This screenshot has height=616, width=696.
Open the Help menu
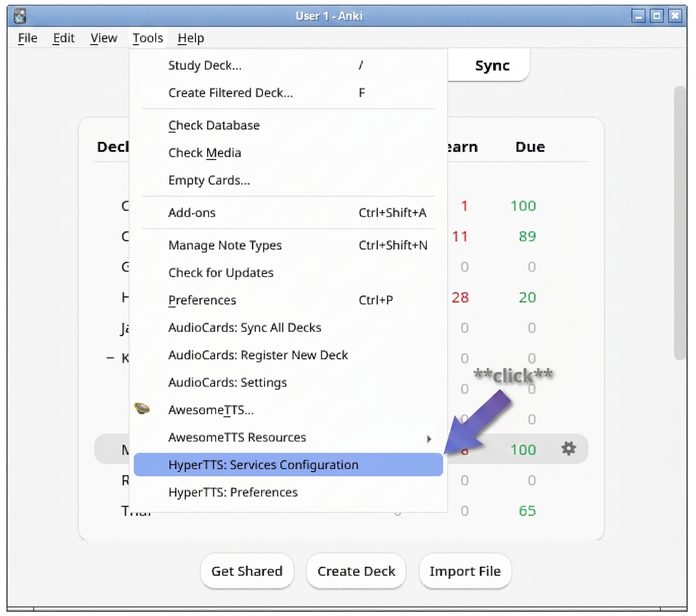(191, 38)
